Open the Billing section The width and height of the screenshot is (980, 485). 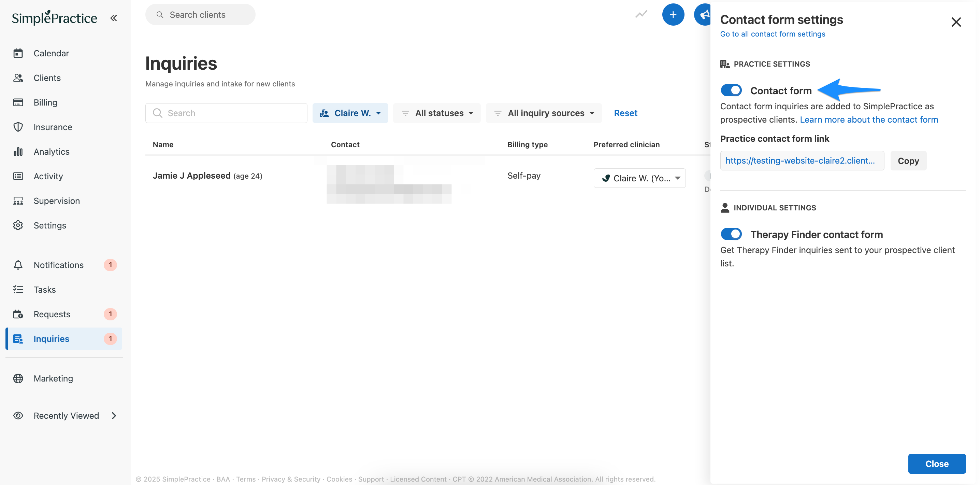(x=45, y=102)
